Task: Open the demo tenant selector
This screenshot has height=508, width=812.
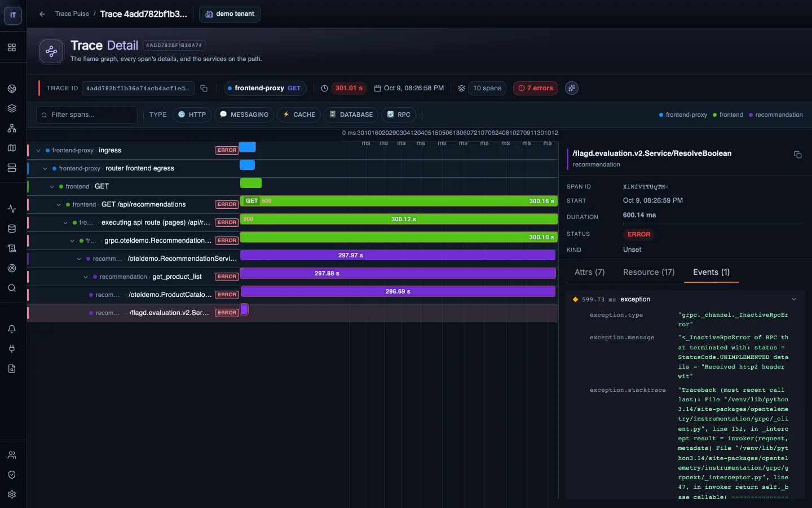Action: 230,14
